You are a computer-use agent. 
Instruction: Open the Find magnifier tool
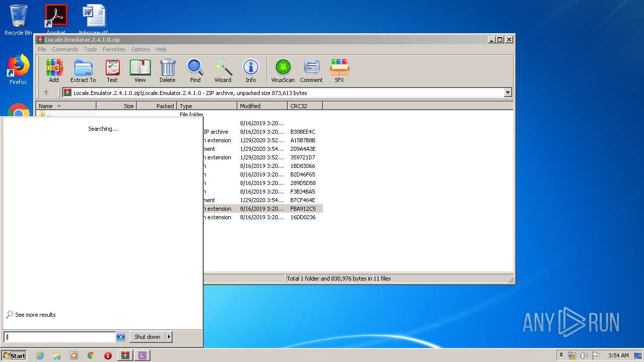[x=195, y=71]
